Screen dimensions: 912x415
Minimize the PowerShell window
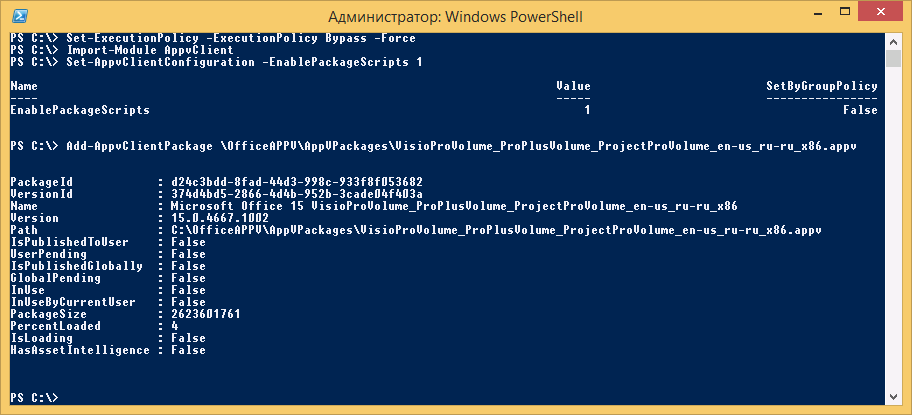812,12
